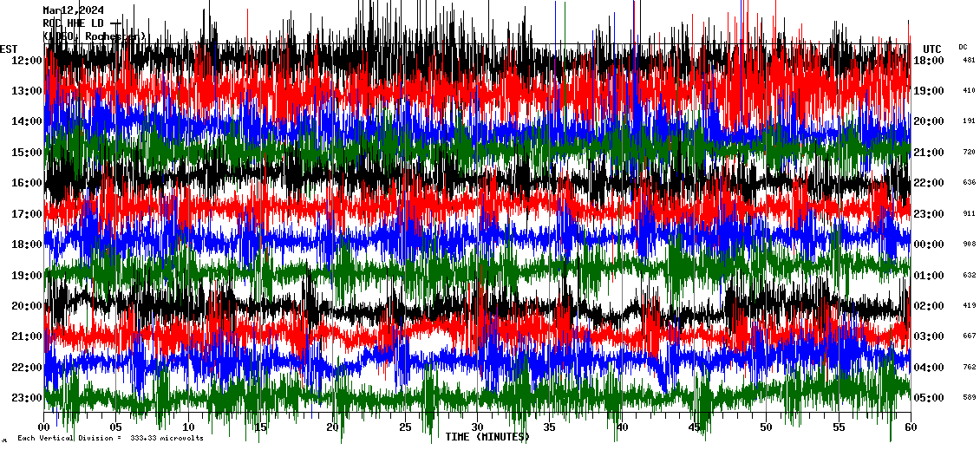Click the UTC column header
Image resolution: width=980 pixels, height=450 pixels.
[932, 49]
